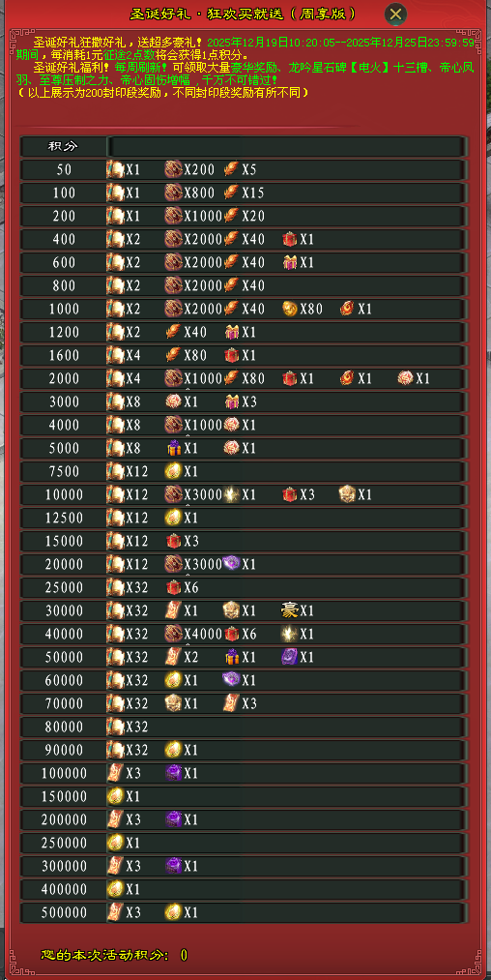Click the 积分 column header
491x980 pixels.
click(x=64, y=146)
